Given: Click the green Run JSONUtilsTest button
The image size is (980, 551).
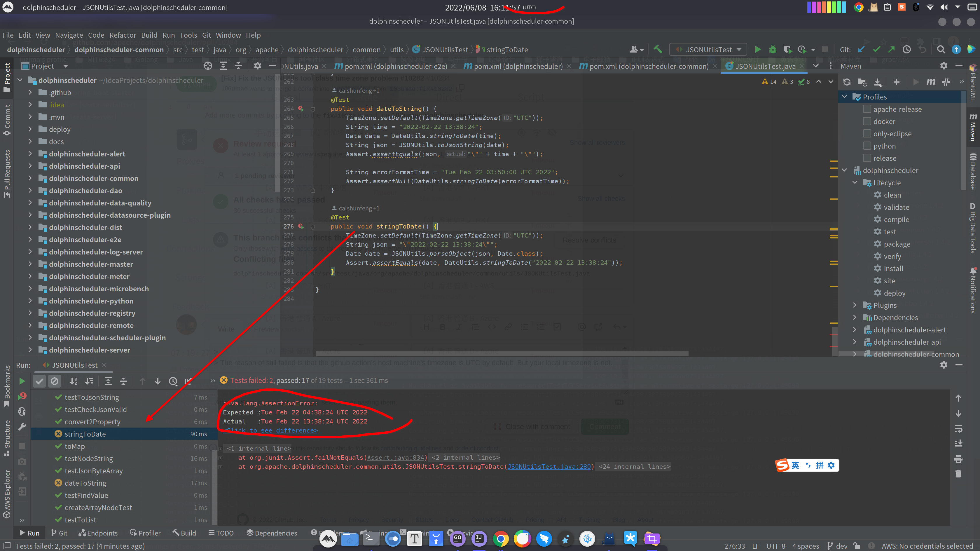Looking at the screenshot, I should click(x=757, y=50).
